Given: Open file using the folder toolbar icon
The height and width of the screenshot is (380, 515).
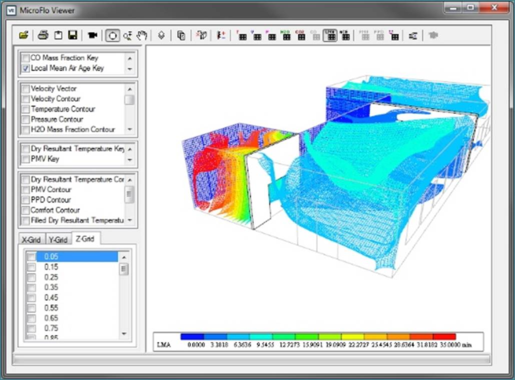Looking at the screenshot, I should pos(23,35).
